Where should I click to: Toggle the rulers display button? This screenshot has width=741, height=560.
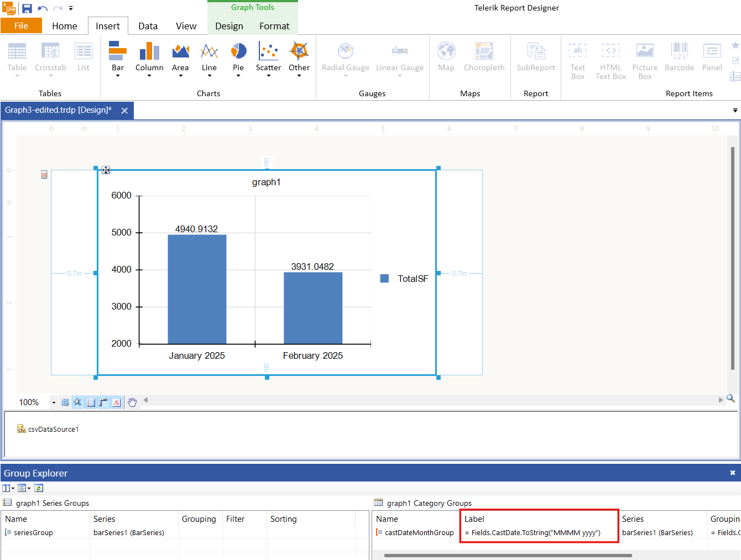[x=103, y=402]
